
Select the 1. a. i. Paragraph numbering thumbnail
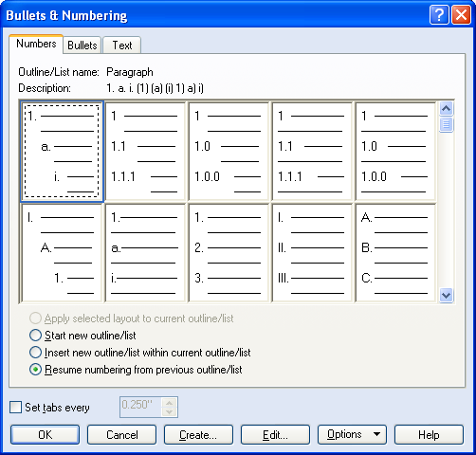pos(62,152)
